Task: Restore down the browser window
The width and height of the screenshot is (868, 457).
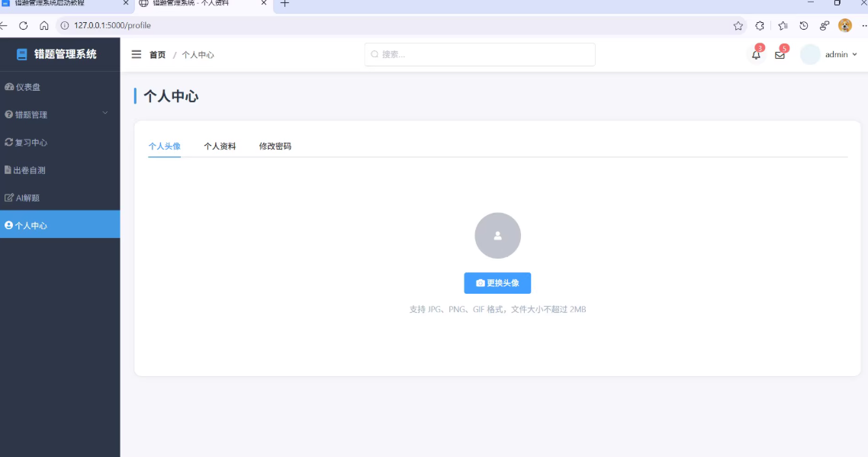Action: click(837, 3)
